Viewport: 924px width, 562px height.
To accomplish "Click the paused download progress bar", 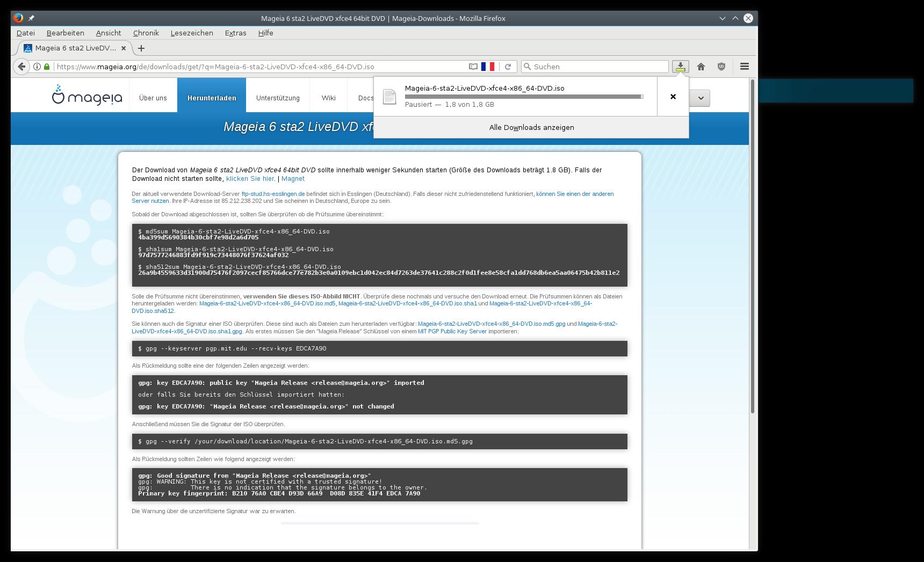I will point(524,97).
